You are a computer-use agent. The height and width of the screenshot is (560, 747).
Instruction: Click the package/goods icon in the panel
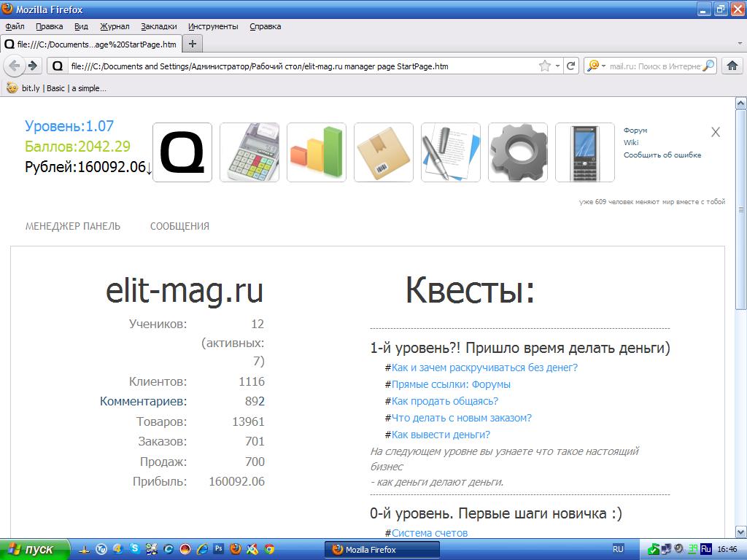coord(383,152)
